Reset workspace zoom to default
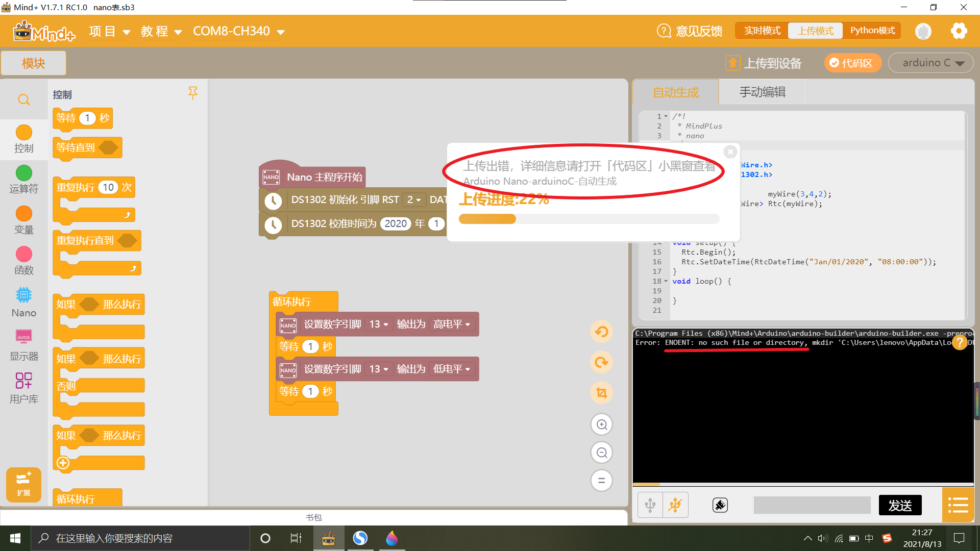Viewport: 980px width, 551px height. (602, 481)
